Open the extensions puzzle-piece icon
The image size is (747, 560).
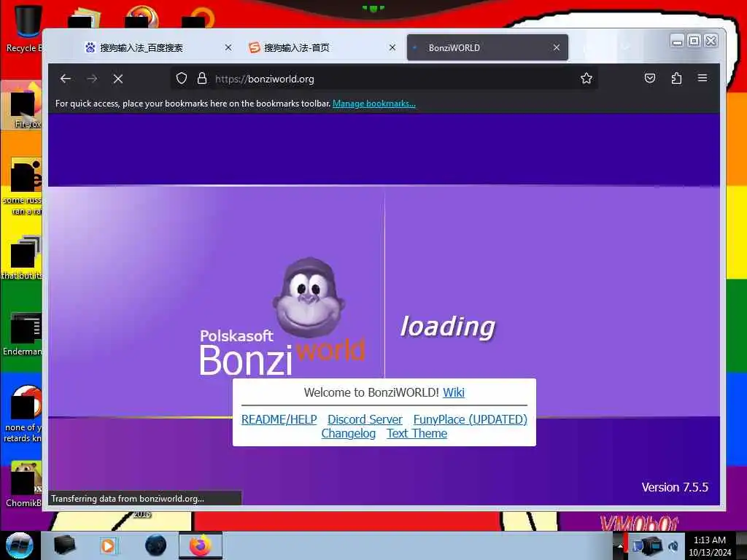click(x=676, y=78)
